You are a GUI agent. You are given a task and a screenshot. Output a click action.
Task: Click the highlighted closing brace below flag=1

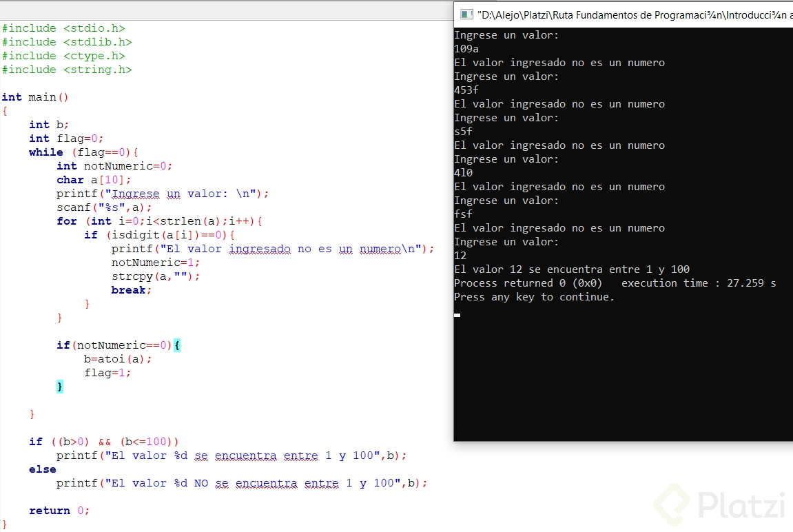(x=60, y=387)
